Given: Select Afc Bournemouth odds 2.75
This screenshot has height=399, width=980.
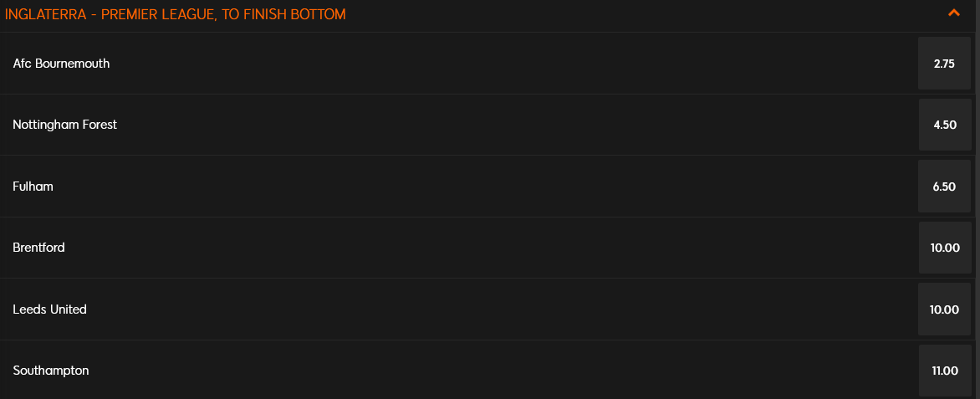Looking at the screenshot, I should (x=944, y=64).
